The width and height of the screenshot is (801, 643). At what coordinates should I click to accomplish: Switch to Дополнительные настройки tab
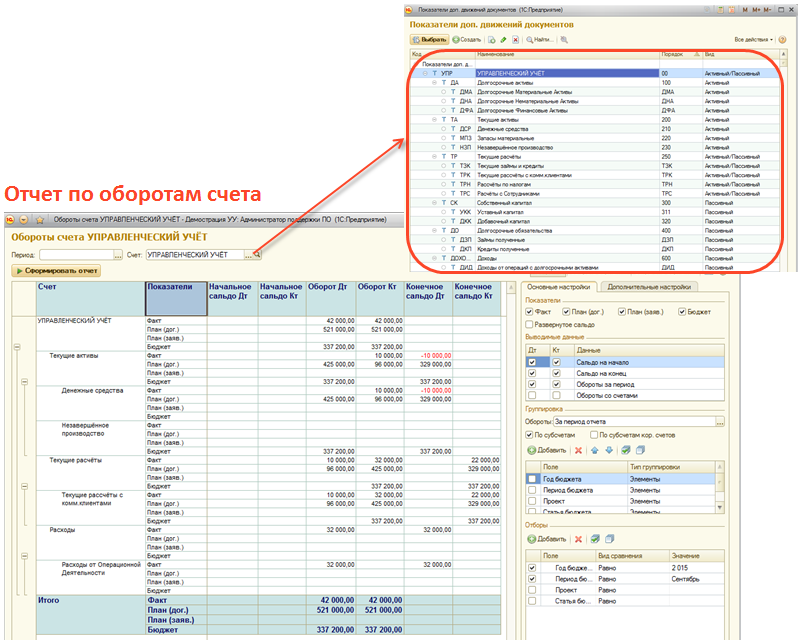point(648,287)
